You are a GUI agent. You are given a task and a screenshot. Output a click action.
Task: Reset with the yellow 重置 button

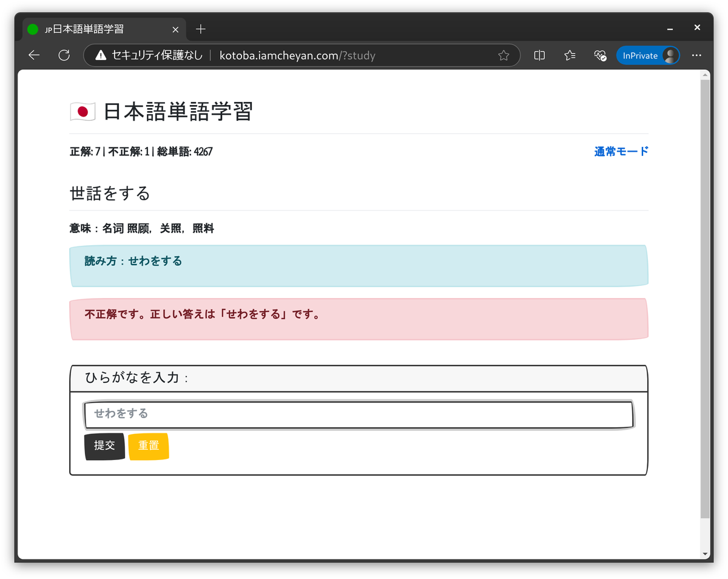pos(149,446)
